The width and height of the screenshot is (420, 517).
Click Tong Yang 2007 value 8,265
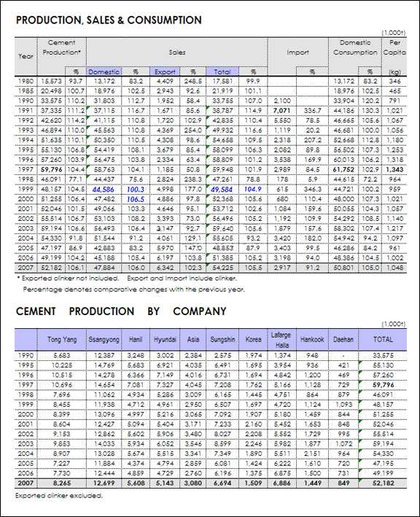coord(62,483)
